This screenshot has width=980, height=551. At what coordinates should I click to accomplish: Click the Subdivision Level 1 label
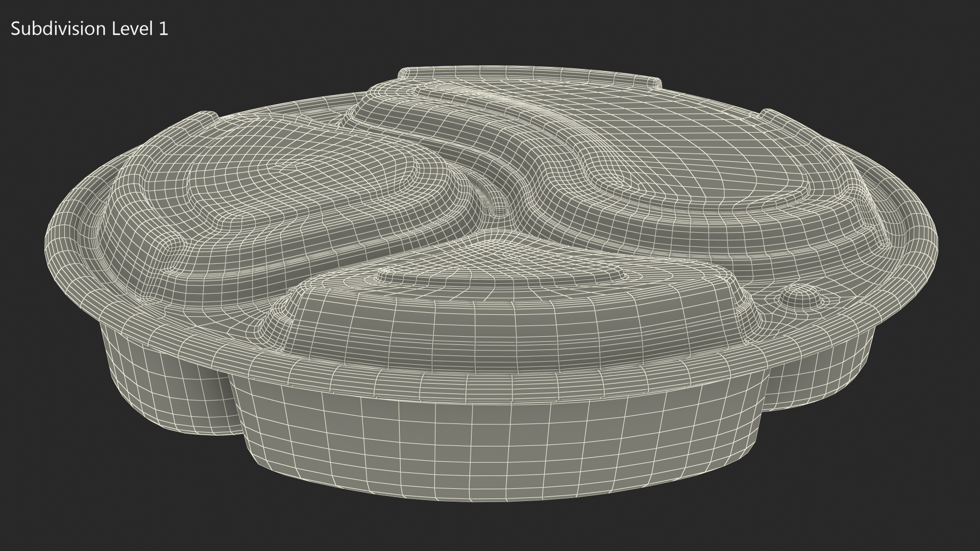tap(89, 29)
